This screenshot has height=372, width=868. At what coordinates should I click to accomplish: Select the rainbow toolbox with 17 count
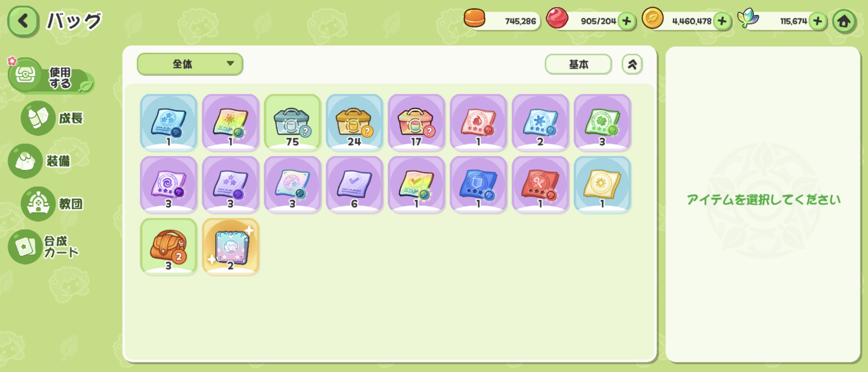(416, 122)
